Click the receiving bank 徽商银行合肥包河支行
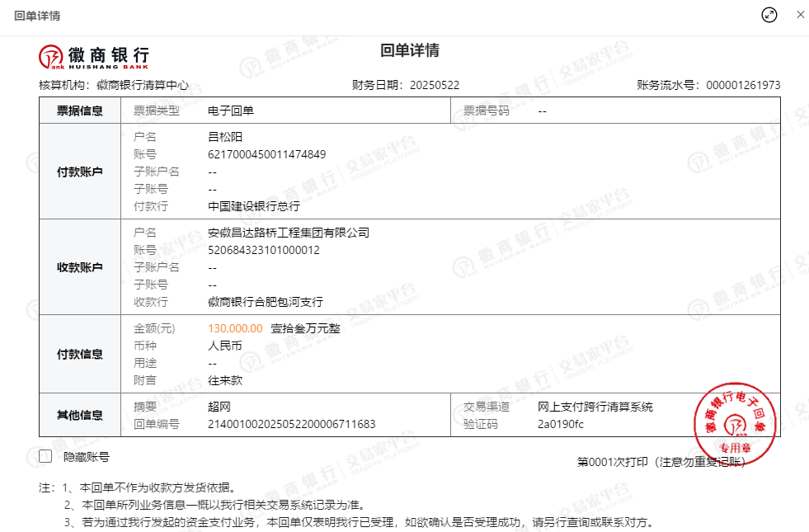 click(x=265, y=302)
